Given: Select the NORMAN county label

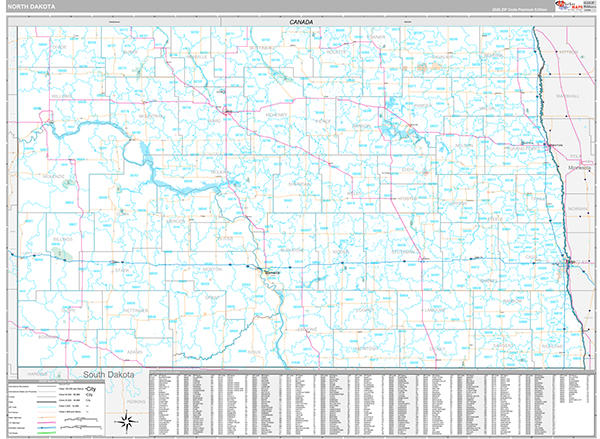Looking at the screenshot, I should pyautogui.click(x=578, y=209).
